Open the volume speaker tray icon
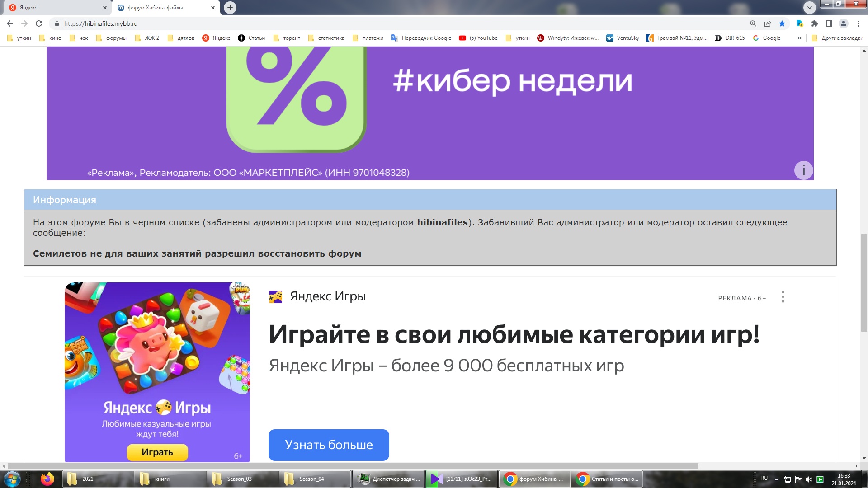This screenshot has width=868, height=488. click(809, 479)
